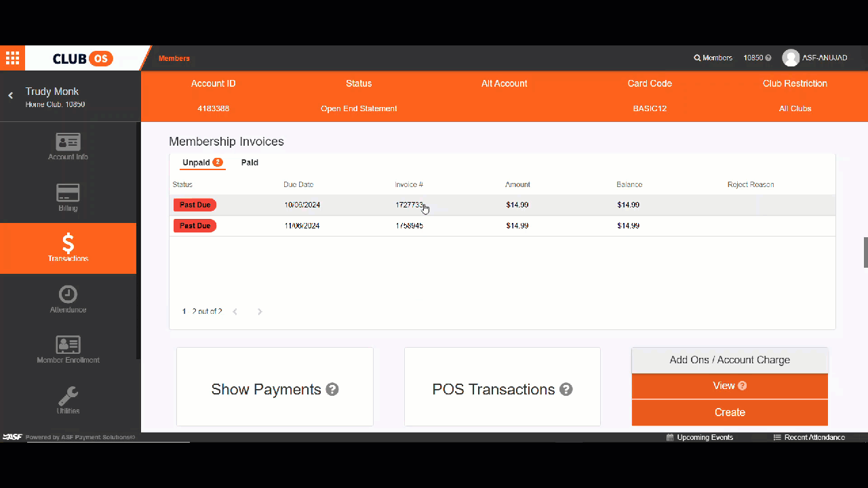Screen dimensions: 868x488
Task: Open Recent Attendance list icon
Action: point(777,438)
